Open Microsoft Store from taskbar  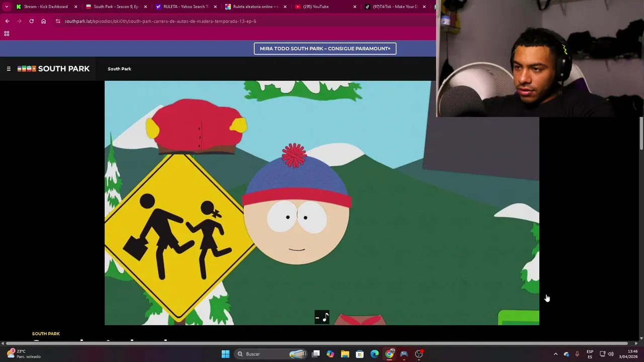(360, 354)
